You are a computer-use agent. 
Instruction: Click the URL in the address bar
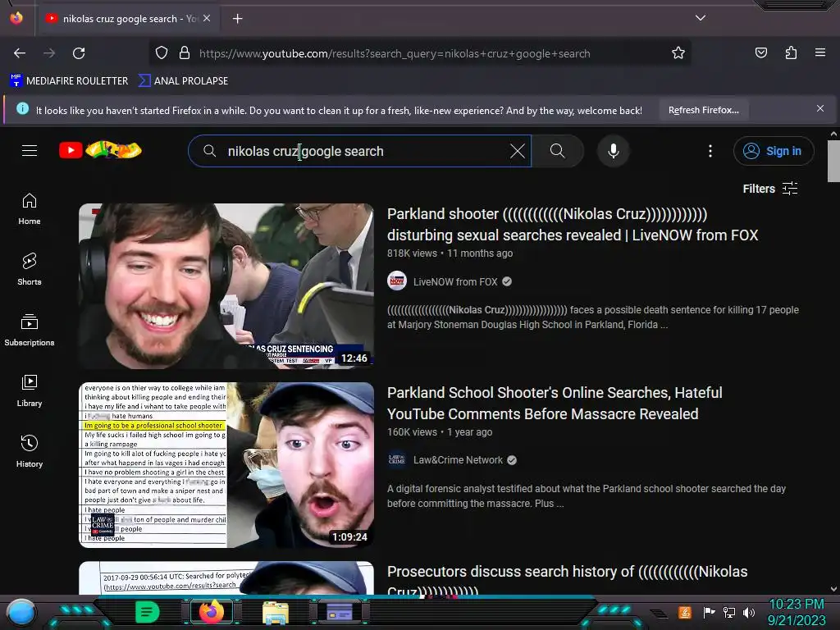(395, 53)
